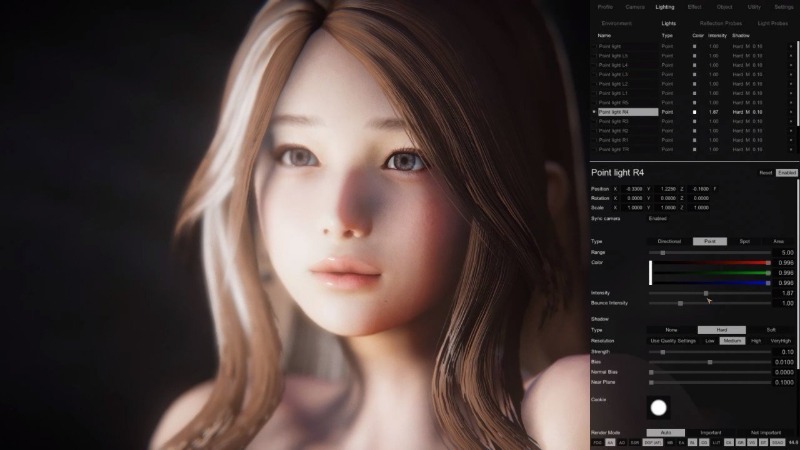The width and height of the screenshot is (800, 450).
Task: Select Point light R5 in the list
Action: point(628,103)
